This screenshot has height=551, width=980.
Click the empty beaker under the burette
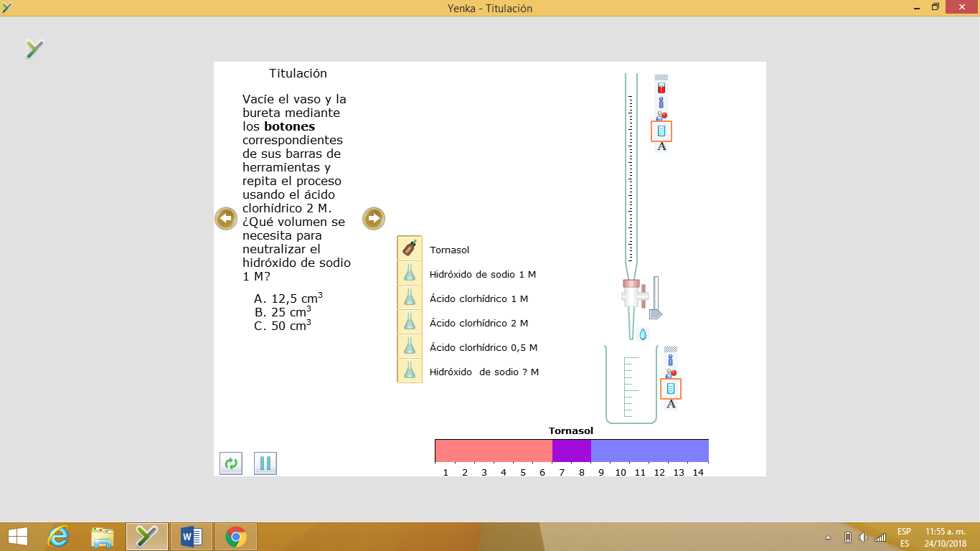(631, 385)
